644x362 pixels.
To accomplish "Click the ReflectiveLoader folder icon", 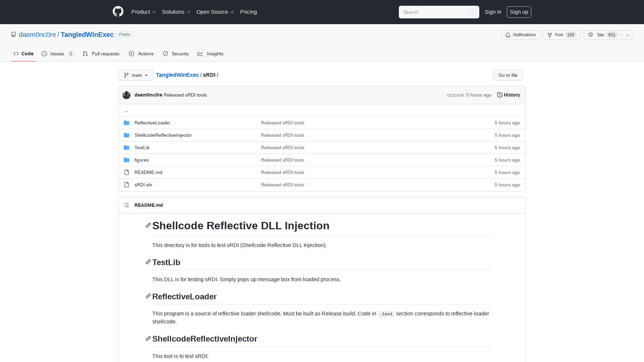I will tap(126, 123).
